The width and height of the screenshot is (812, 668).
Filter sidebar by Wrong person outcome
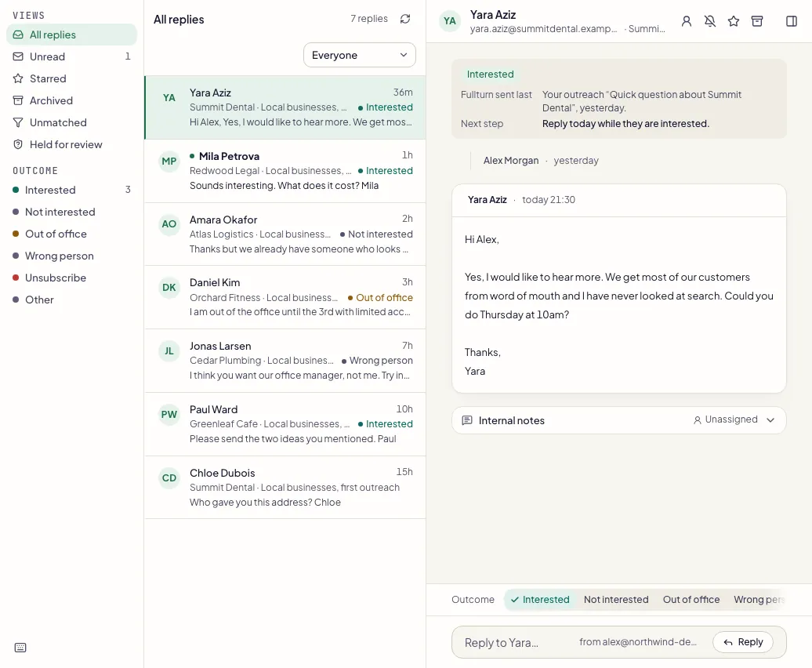71,256
